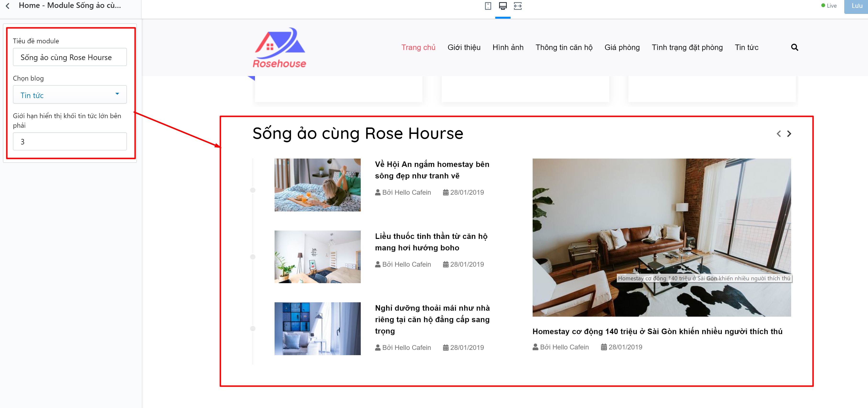This screenshot has height=408, width=868.
Task: Click the Sống ảo cùng Rose Hourse heading
Action: pyautogui.click(x=358, y=134)
